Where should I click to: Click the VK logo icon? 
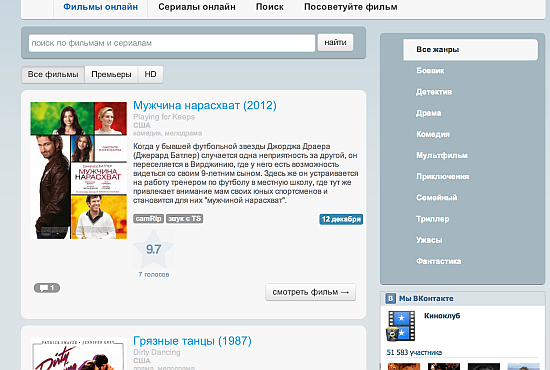pyautogui.click(x=390, y=298)
